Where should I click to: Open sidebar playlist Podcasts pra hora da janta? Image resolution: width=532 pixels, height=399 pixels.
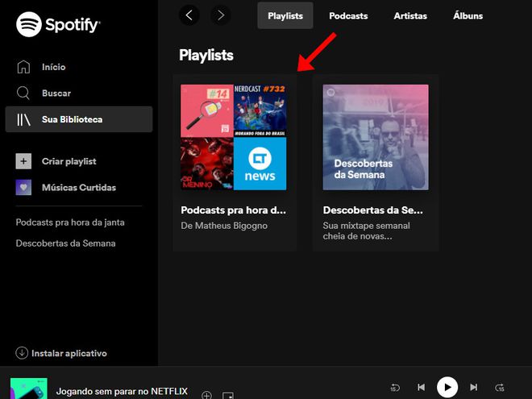(70, 222)
